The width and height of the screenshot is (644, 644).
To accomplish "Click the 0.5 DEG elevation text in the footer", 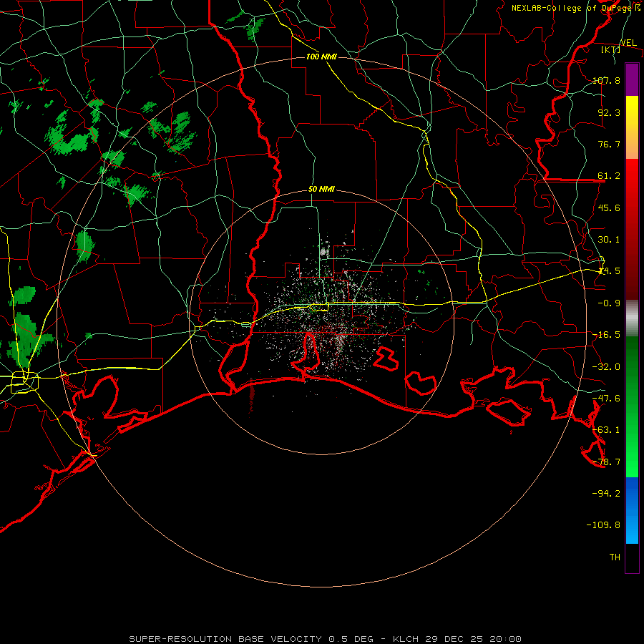I will point(351,639).
